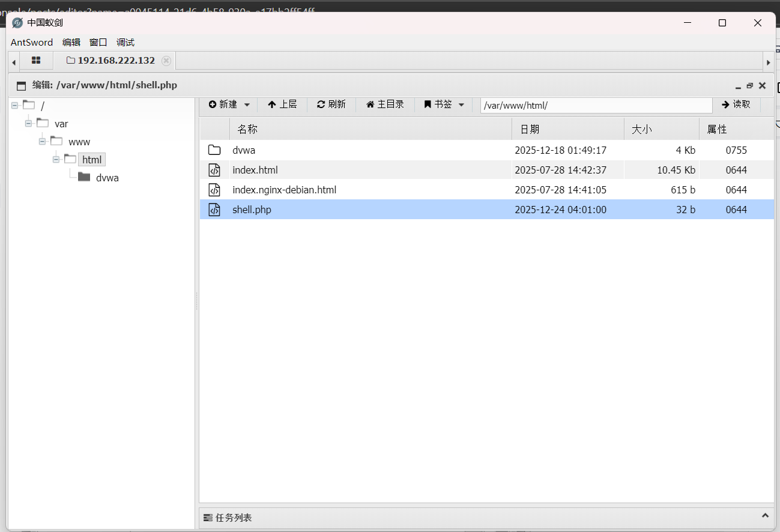Open the 新建 dropdown
This screenshot has height=532, width=780.
[x=229, y=104]
